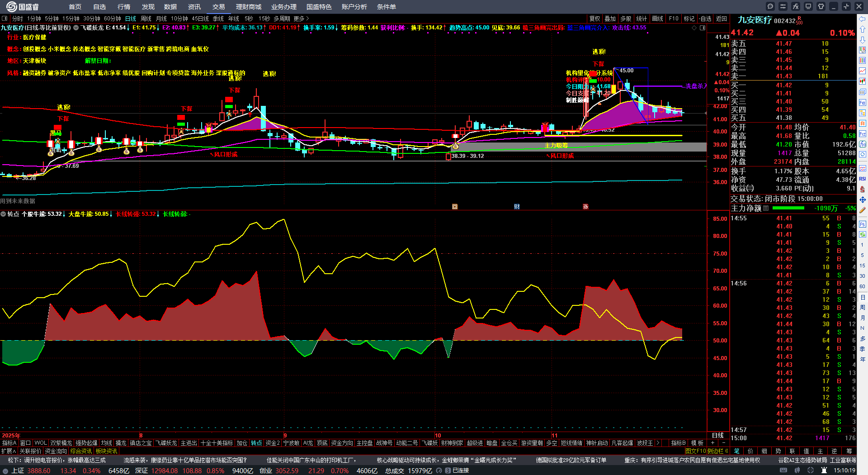Open the 指标B indicator group menu
Viewport: 868px width, 475px height.
click(x=679, y=443)
